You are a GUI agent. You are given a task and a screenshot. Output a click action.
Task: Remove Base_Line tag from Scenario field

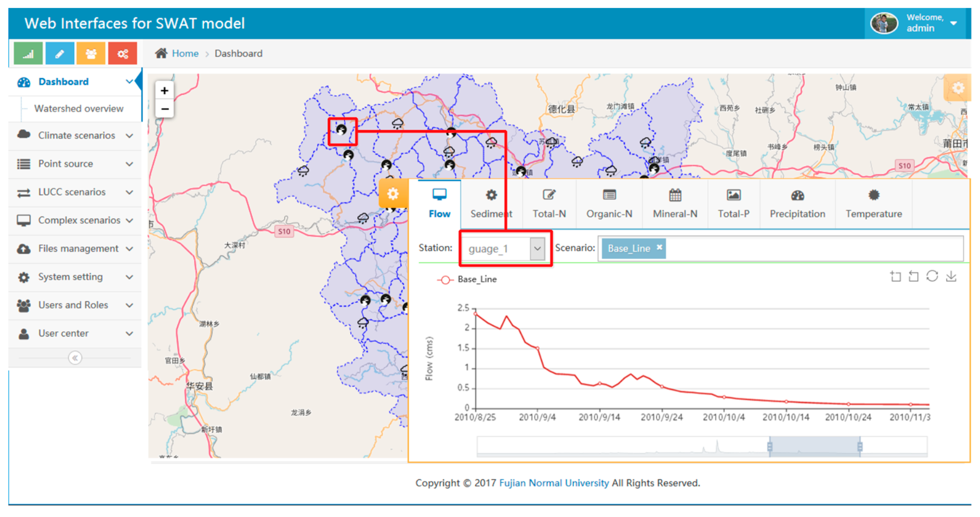(x=659, y=247)
